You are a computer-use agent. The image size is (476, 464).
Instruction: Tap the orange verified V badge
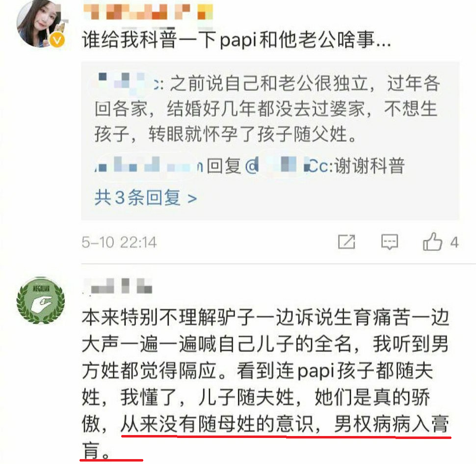click(57, 40)
